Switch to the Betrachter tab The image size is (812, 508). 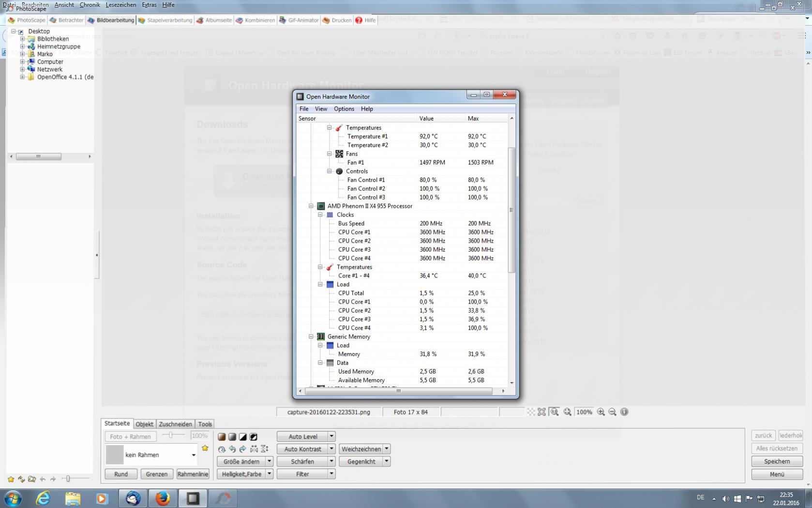pos(66,20)
